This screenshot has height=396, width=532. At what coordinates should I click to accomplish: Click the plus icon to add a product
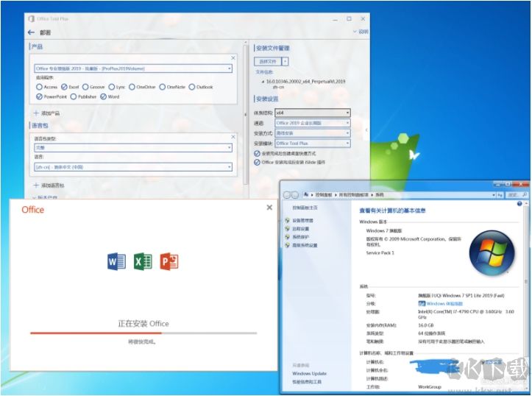pos(36,113)
